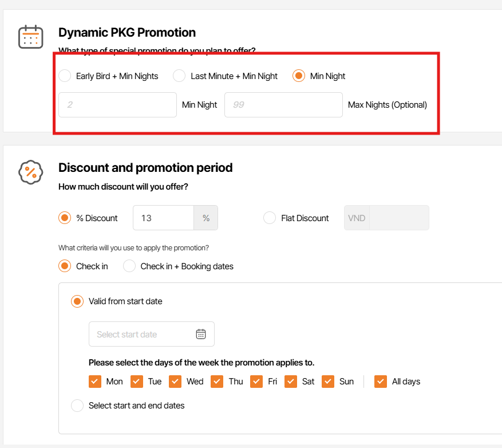502x448 pixels.
Task: Select the Check in criteria radio
Action: [65, 266]
